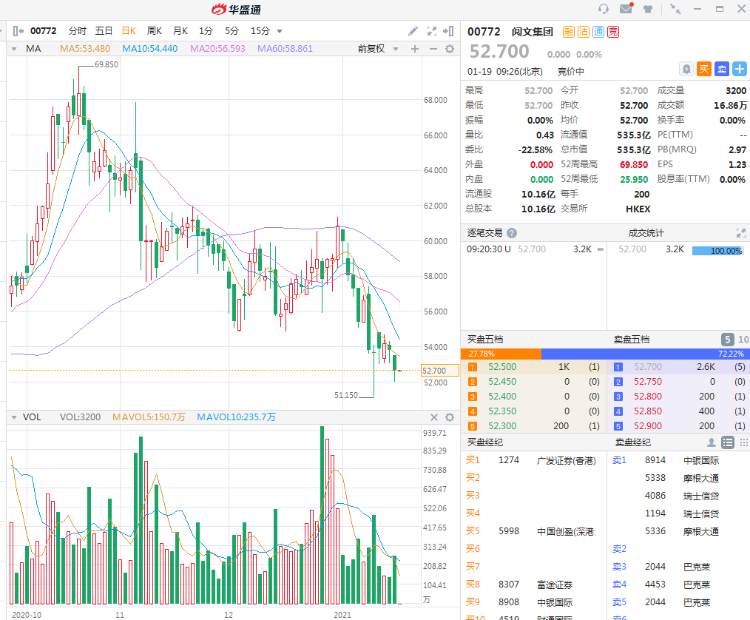Open price alert bell icon

point(686,69)
